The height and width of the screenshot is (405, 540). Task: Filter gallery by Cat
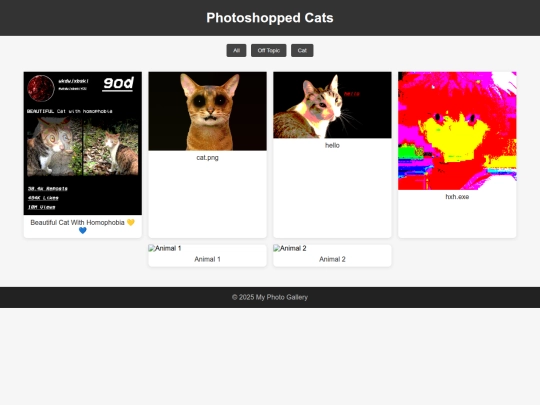pos(302,51)
